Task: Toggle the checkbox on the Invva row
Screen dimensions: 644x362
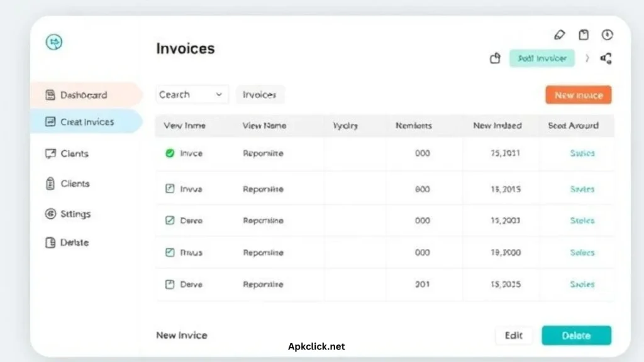Action: click(x=169, y=189)
